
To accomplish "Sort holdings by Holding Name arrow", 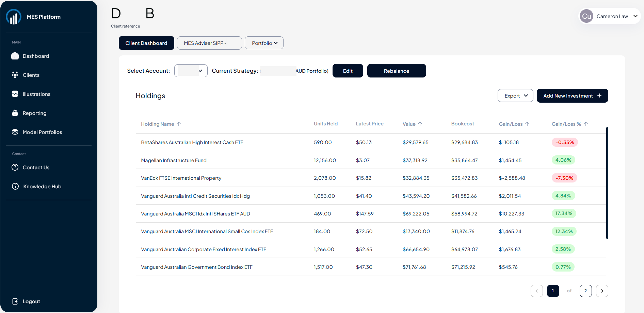I will point(179,124).
